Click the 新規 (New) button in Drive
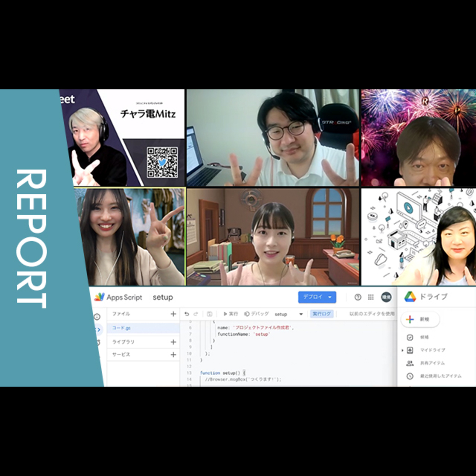Image resolution: width=476 pixels, height=476 pixels. 420,319
